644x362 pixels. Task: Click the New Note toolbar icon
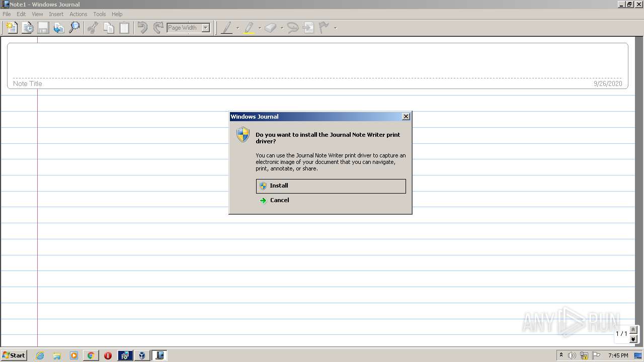(x=12, y=28)
